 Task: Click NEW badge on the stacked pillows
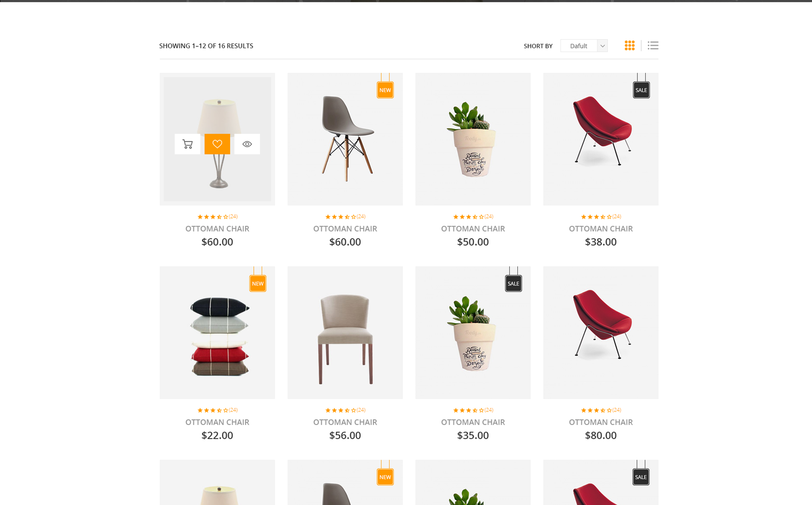(257, 283)
